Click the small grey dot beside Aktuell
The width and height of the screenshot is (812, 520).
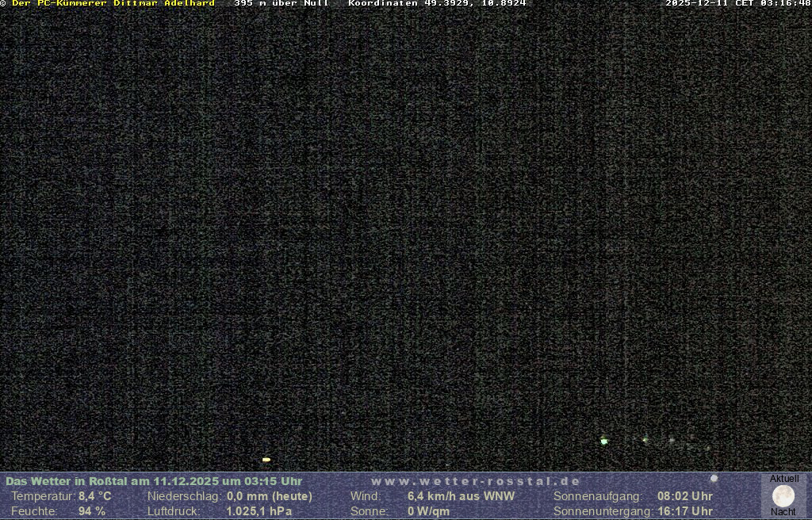[714, 479]
